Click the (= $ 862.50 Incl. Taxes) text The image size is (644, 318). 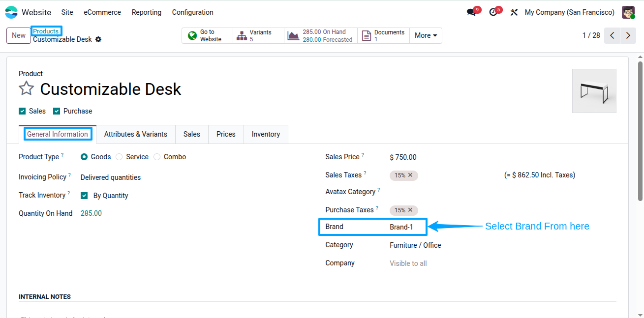(540, 175)
